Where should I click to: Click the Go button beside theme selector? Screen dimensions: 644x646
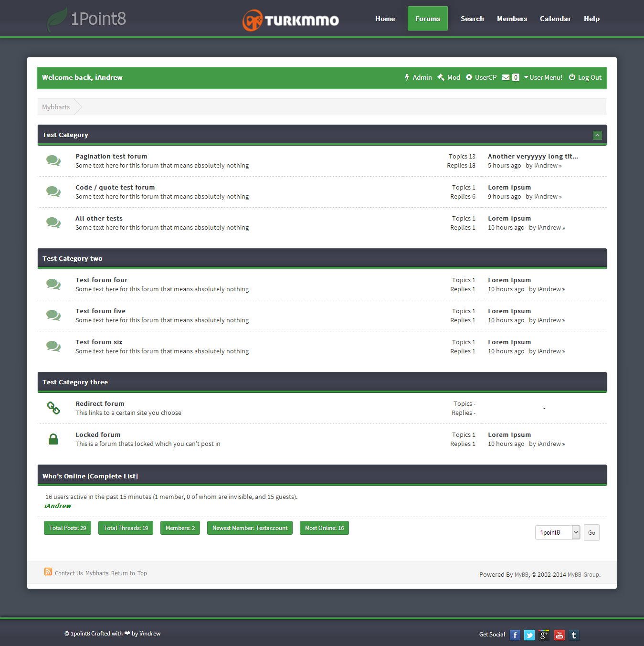tap(591, 533)
